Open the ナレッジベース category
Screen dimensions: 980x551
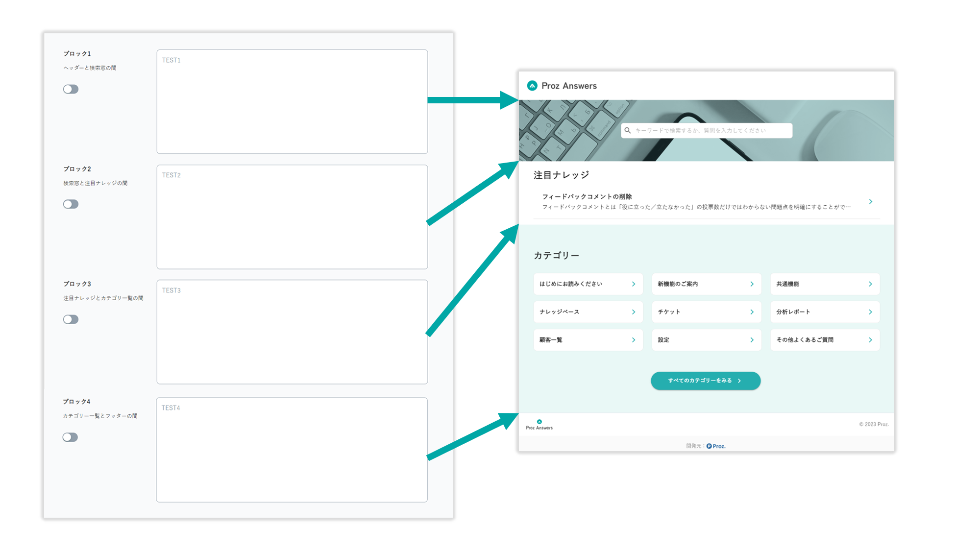click(588, 312)
